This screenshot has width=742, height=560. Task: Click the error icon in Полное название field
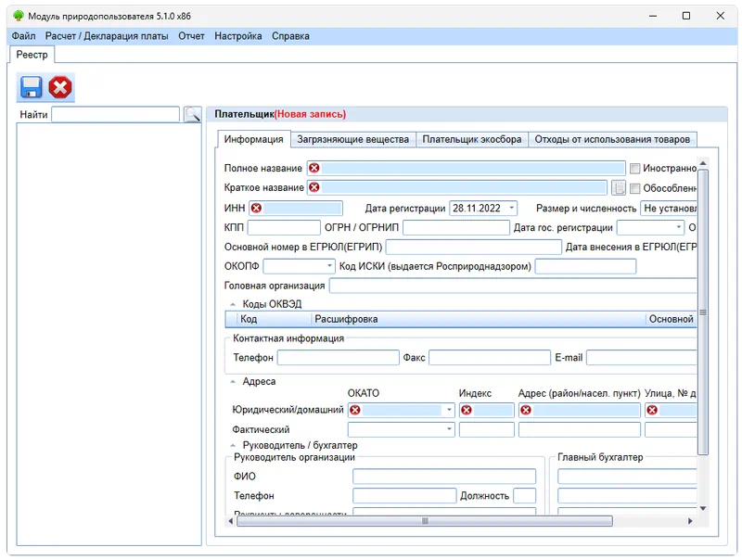314,168
